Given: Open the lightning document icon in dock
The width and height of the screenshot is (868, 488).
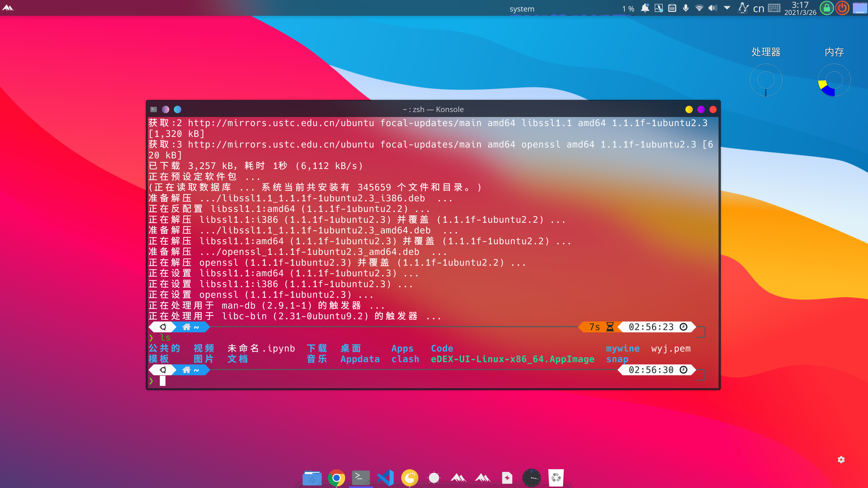Looking at the screenshot, I should click(x=507, y=478).
